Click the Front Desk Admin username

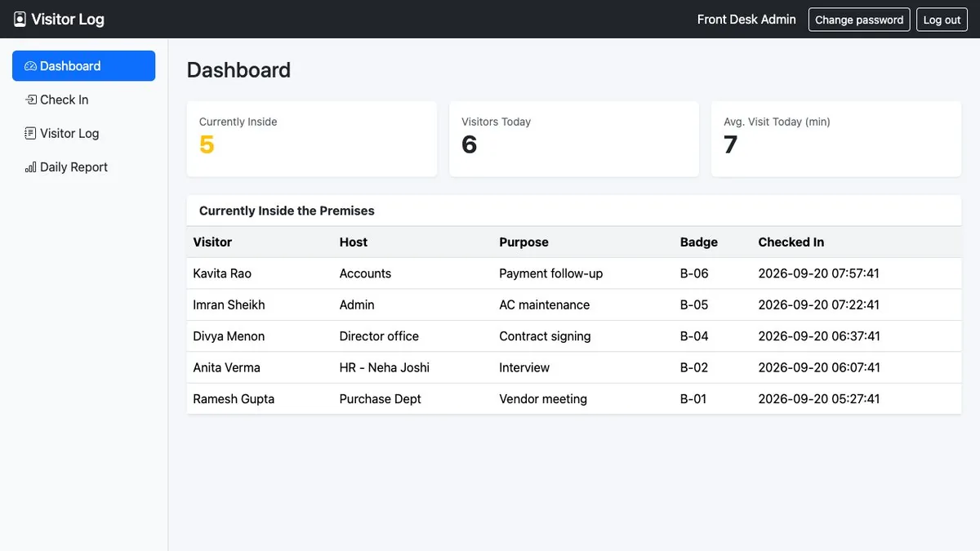(746, 20)
